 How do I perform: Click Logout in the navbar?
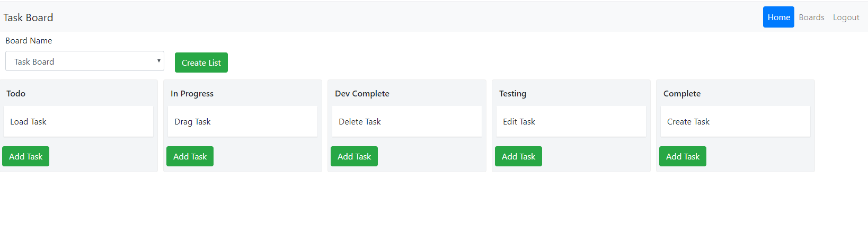pyautogui.click(x=846, y=17)
